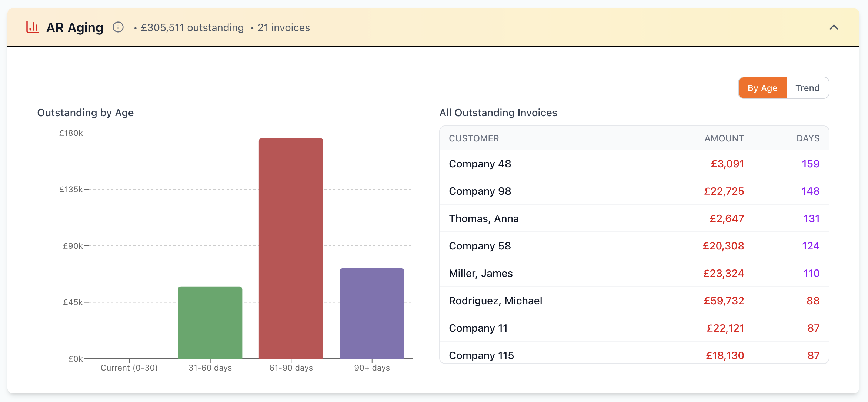Image resolution: width=868 pixels, height=402 pixels.
Task: Sort by the AMOUNT column header
Action: coord(724,138)
